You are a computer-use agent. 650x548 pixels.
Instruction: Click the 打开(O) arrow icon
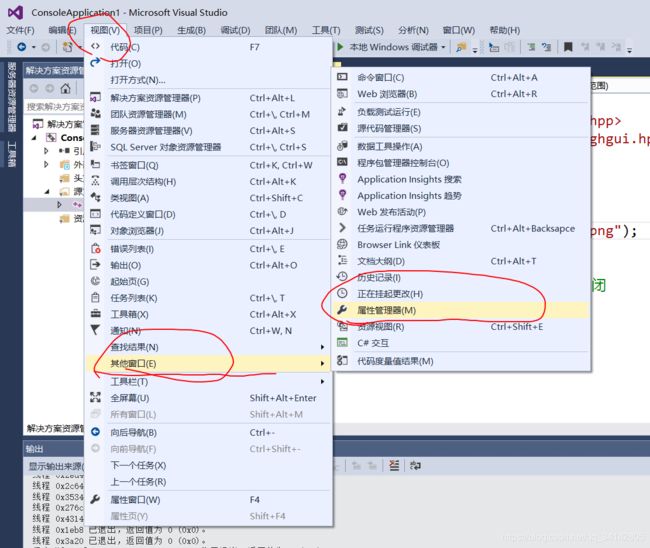coord(95,63)
